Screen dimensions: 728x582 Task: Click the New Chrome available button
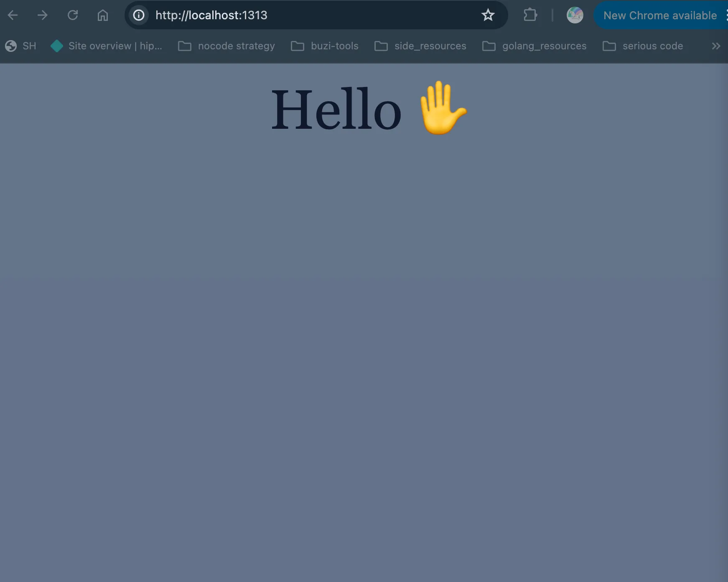pos(661,15)
